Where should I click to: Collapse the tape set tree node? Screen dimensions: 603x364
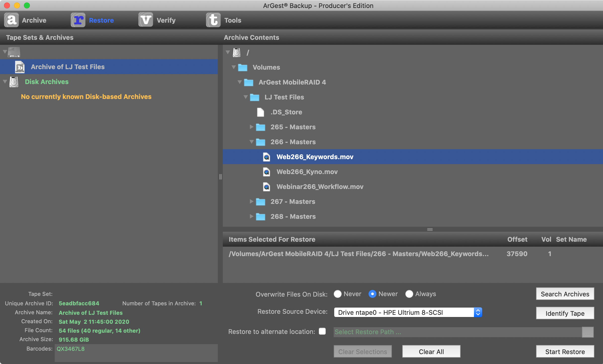[x=5, y=52]
